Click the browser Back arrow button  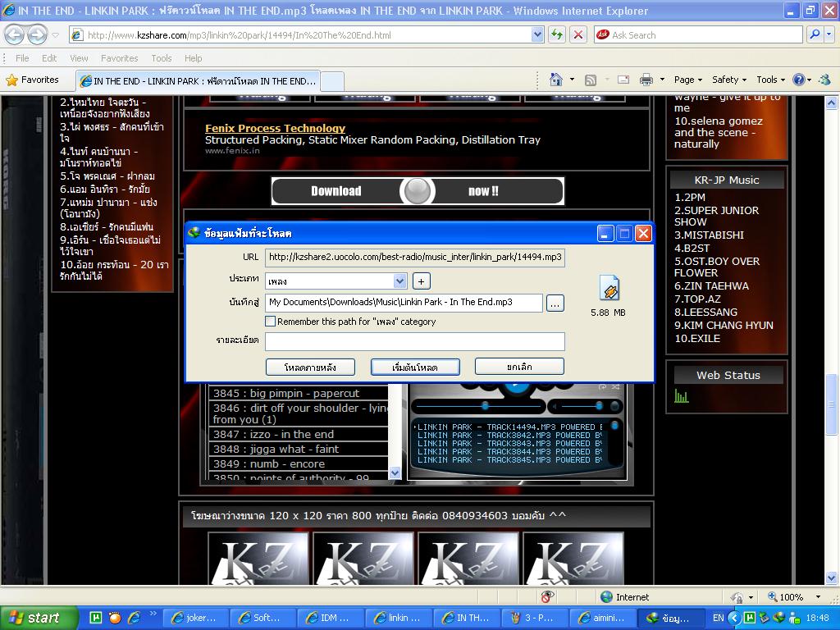coord(15,35)
